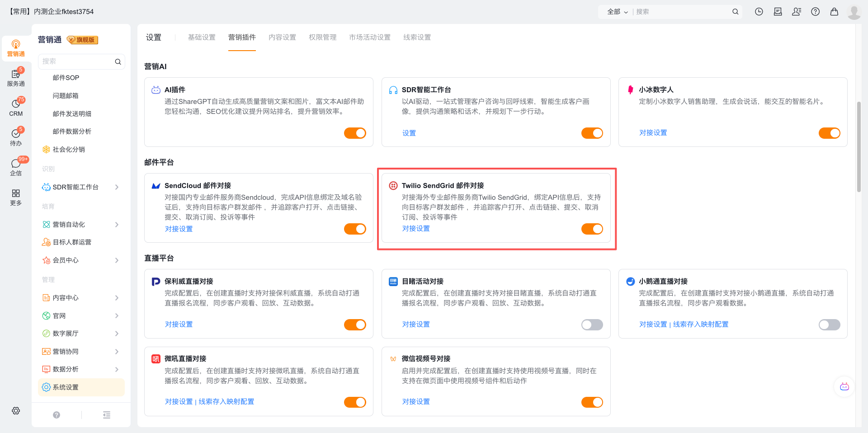Disable the 小冰数字人 switch
Image resolution: width=868 pixels, height=433 pixels.
coord(830,133)
